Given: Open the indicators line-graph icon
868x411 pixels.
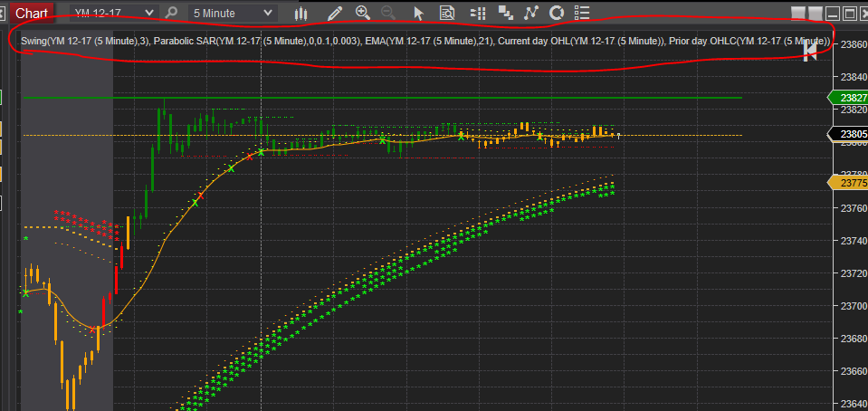Looking at the screenshot, I should pos(531,13).
